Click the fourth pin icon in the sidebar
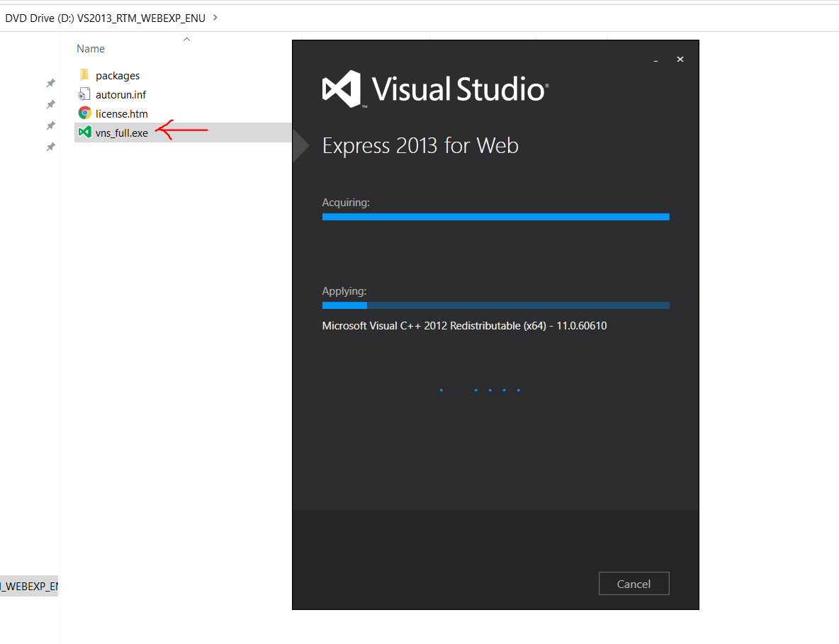The image size is (839, 644). tap(50, 147)
